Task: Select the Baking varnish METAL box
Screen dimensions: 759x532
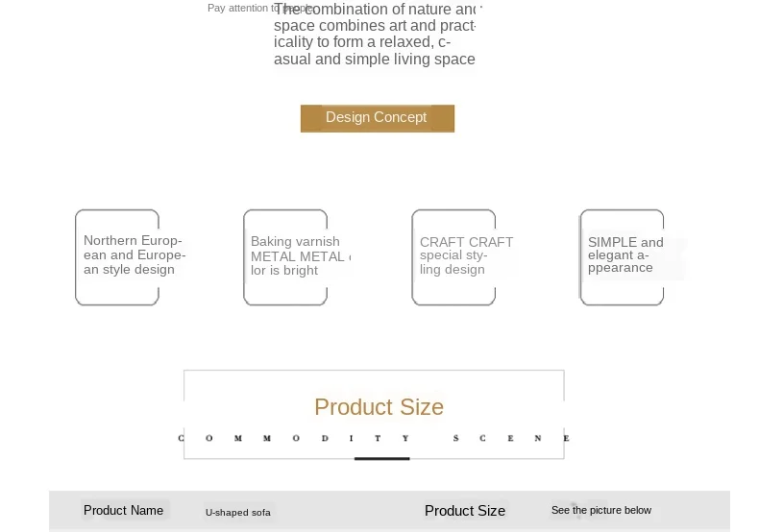Action: click(x=285, y=257)
